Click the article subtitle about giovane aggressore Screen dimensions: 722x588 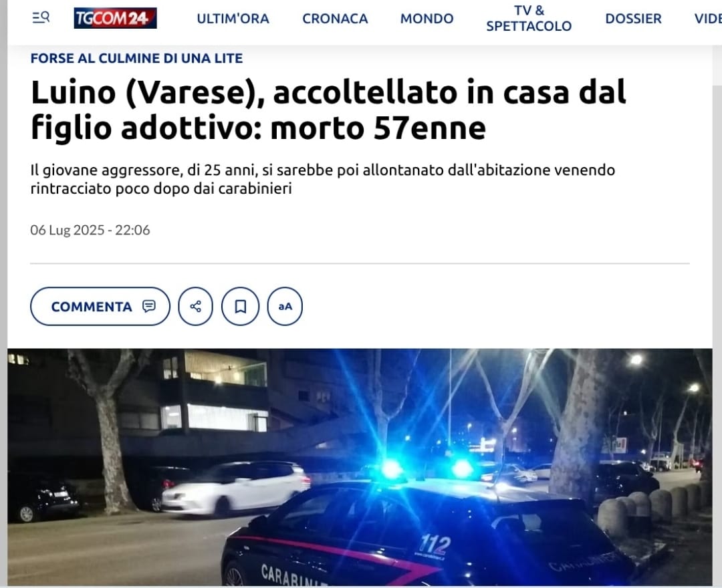pyautogui.click(x=322, y=180)
